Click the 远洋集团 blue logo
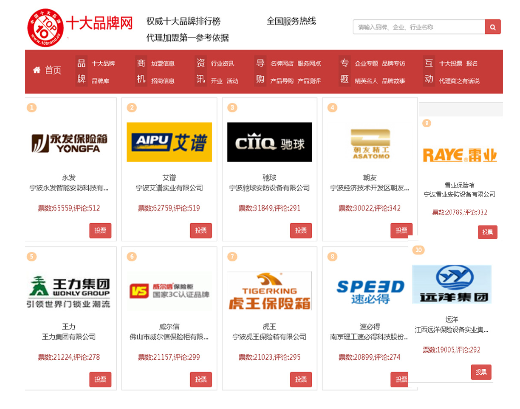This screenshot has height=409, width=520. (x=452, y=284)
